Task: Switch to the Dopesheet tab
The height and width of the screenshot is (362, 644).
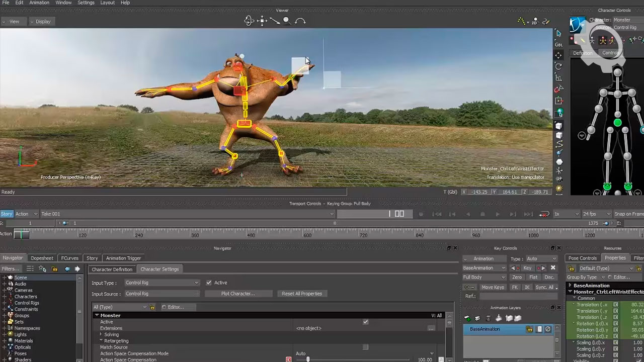Action: point(42,258)
